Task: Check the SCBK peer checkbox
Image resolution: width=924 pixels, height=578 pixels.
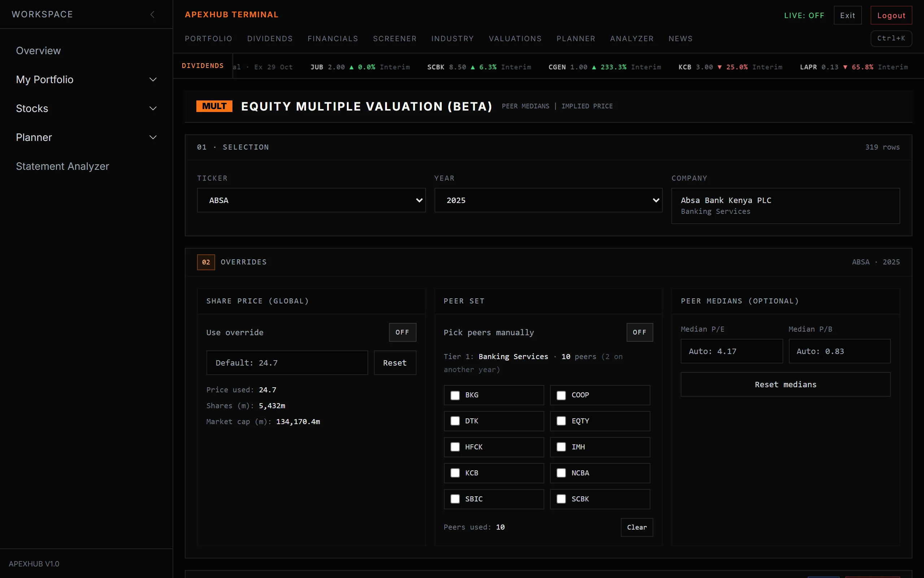Action: 561,499
